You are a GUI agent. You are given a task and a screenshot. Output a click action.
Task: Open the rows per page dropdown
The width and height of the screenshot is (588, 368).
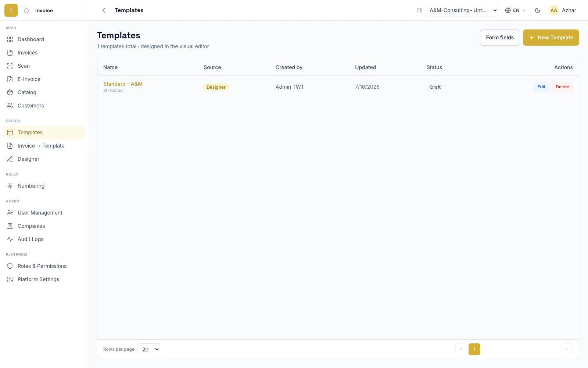point(149,349)
